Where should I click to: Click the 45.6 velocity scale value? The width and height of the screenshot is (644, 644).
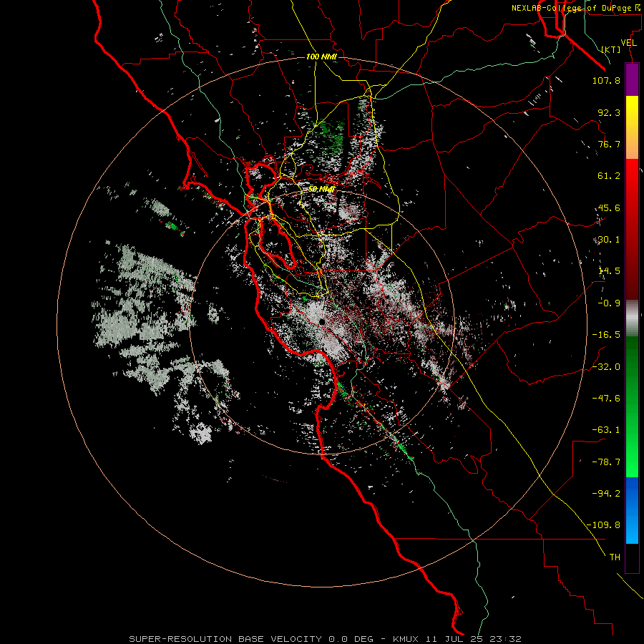click(x=609, y=208)
